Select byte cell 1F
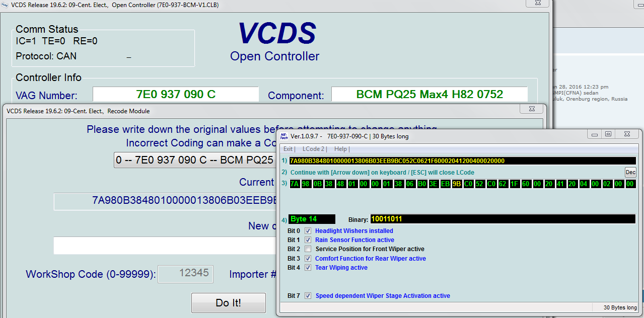 point(514,184)
